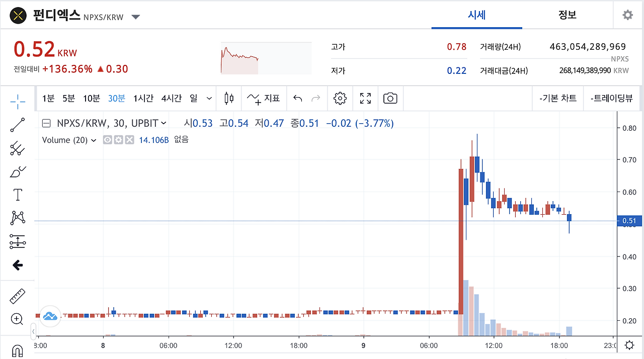Open chart settings gear in toolbar
Image resolution: width=644 pixels, height=359 pixels.
click(x=340, y=98)
